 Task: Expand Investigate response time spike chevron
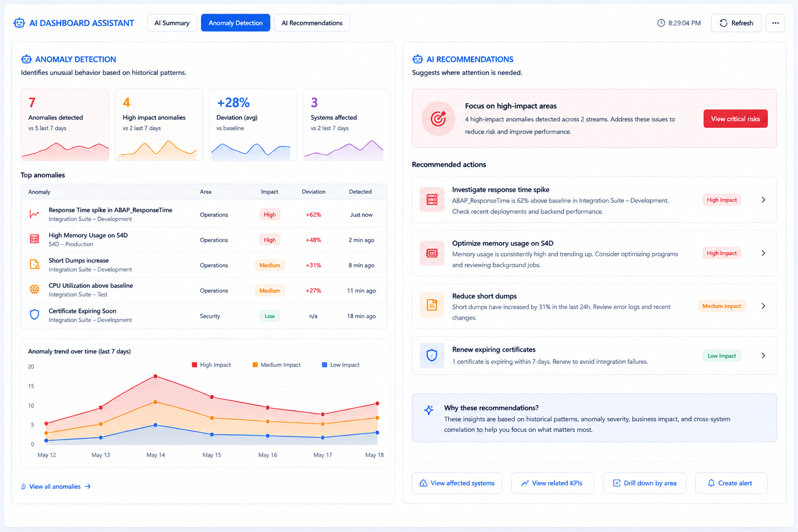tap(763, 200)
